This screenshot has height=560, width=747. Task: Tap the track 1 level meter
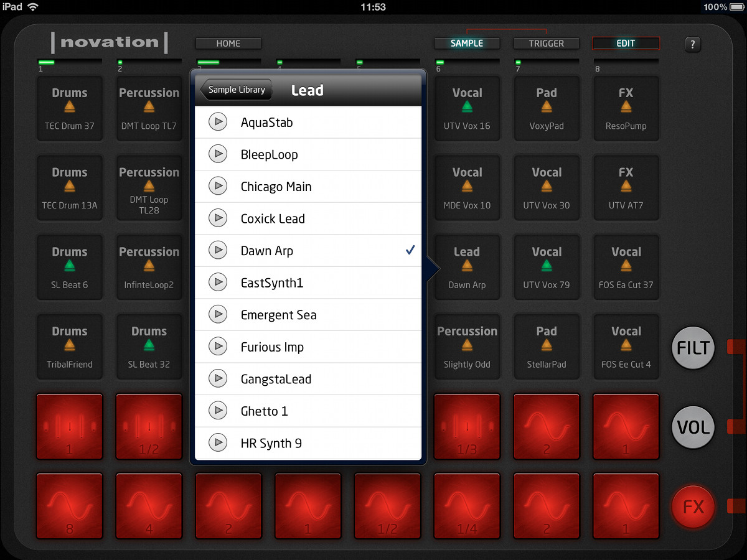click(70, 62)
